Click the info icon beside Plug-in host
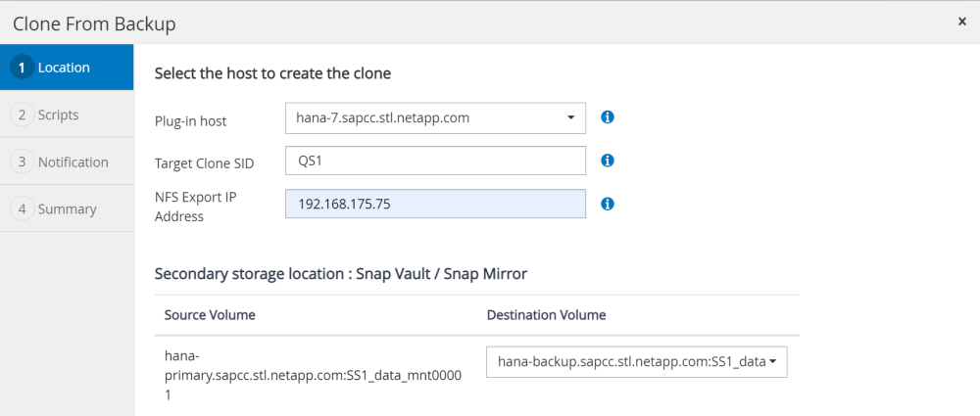Screen dimensions: 980x416 tap(607, 117)
